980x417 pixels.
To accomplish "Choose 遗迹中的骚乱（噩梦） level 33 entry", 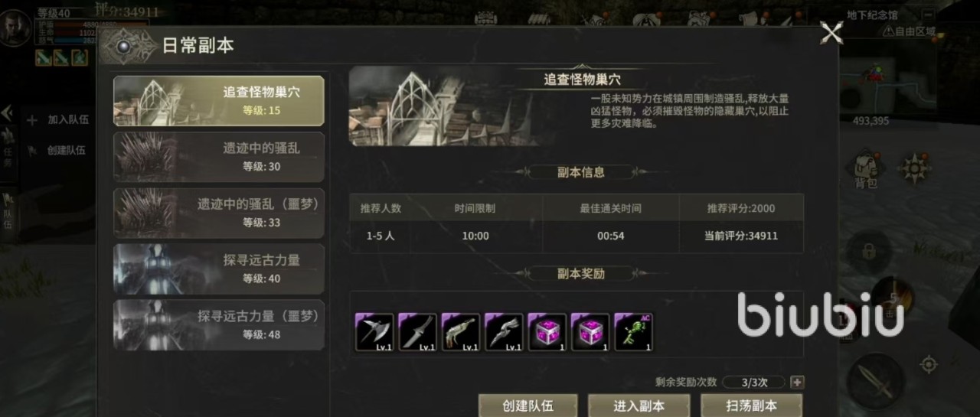I will click(x=219, y=213).
